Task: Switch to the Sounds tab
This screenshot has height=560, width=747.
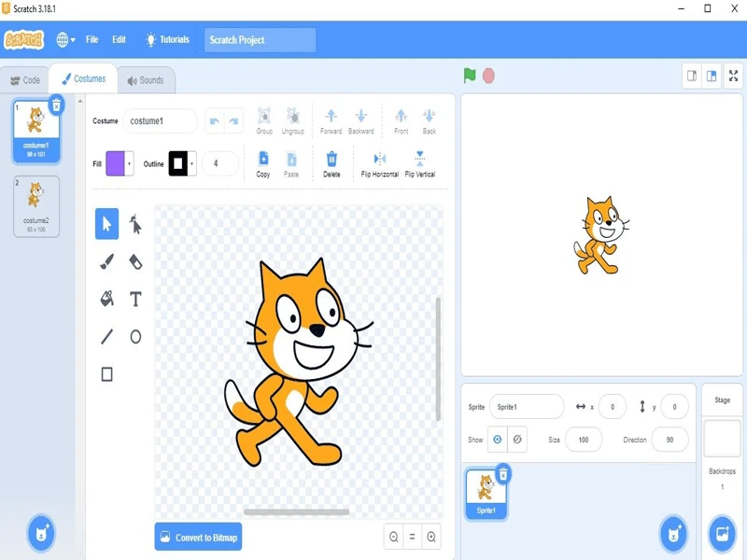Action: pos(146,80)
